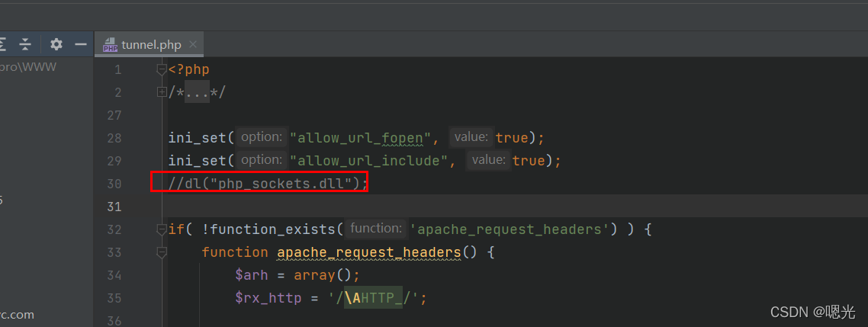Viewport: 868px width, 327px height.
Task: Click the commented dl php_sockets line
Action: [268, 183]
